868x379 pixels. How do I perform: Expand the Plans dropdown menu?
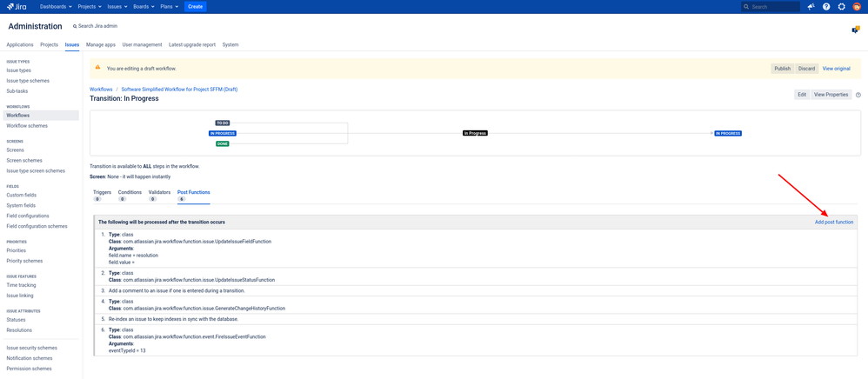(169, 7)
